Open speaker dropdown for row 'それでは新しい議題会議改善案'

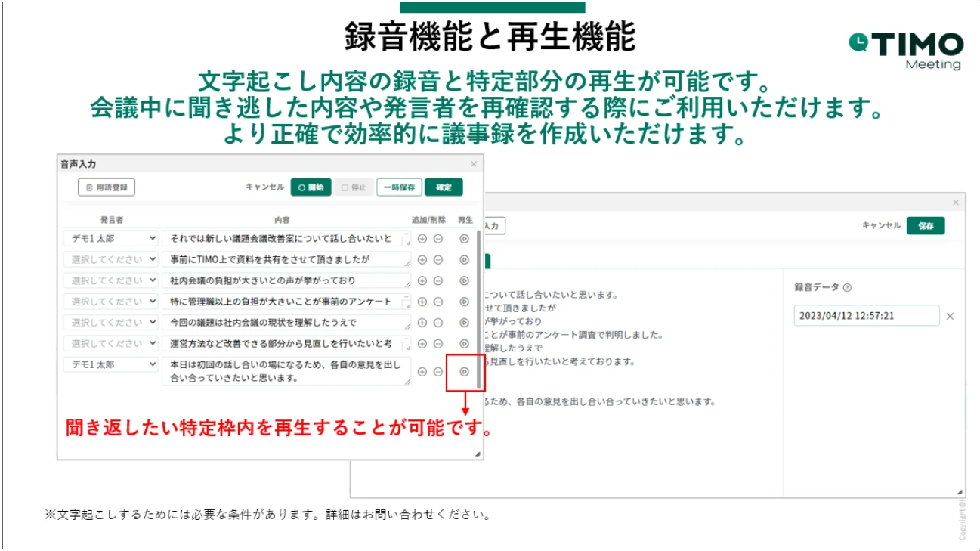111,238
